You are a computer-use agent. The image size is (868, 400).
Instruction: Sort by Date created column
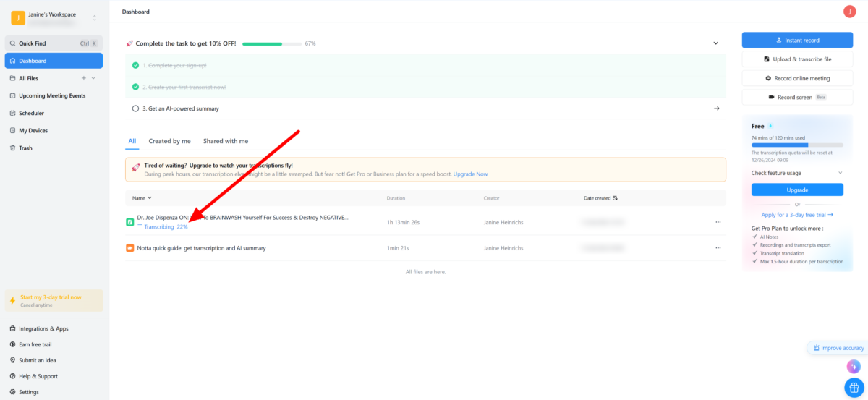(x=601, y=197)
